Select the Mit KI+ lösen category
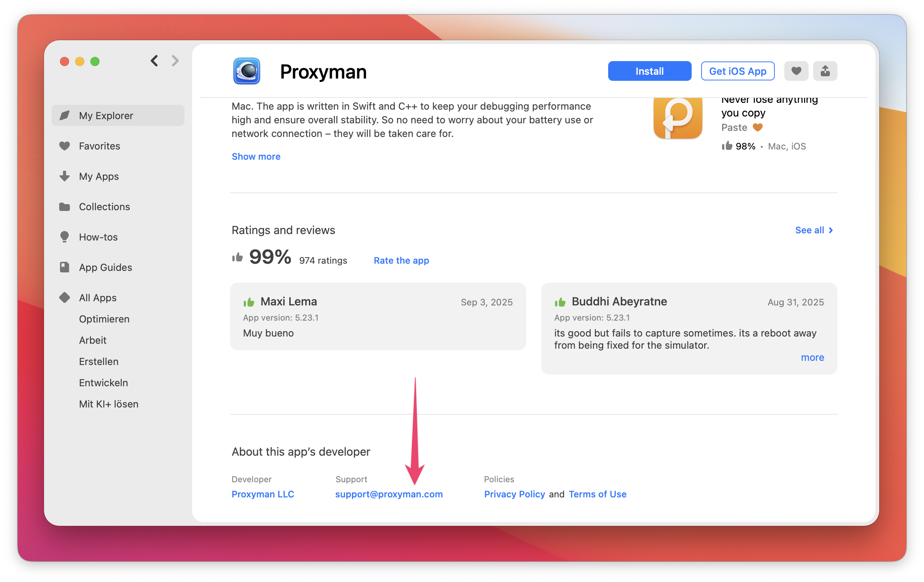Image resolution: width=924 pixels, height=582 pixels. 109,404
